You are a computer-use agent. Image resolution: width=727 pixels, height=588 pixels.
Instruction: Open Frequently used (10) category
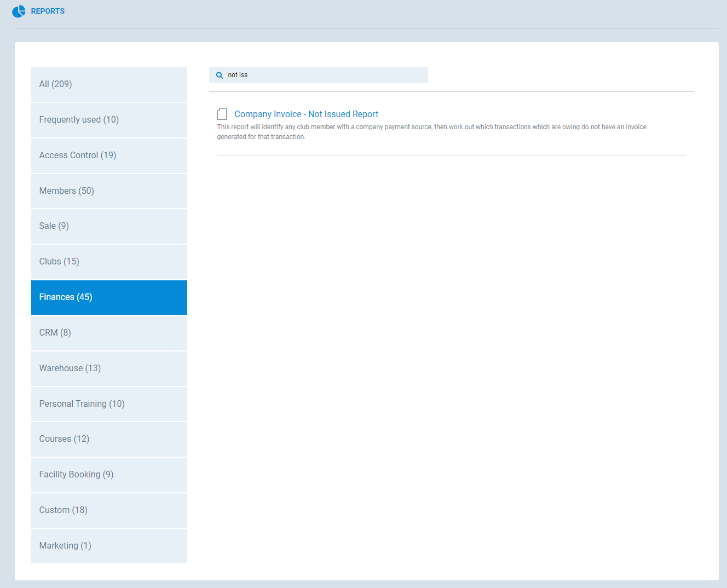109,120
